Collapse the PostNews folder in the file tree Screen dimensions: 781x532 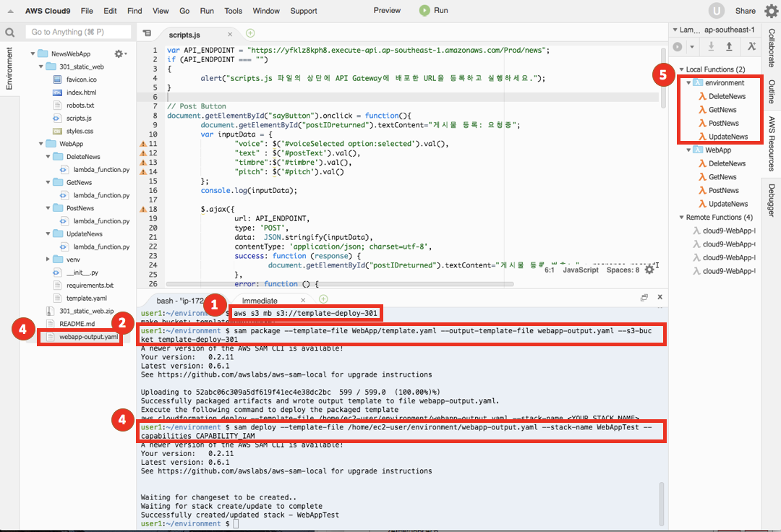[48, 208]
